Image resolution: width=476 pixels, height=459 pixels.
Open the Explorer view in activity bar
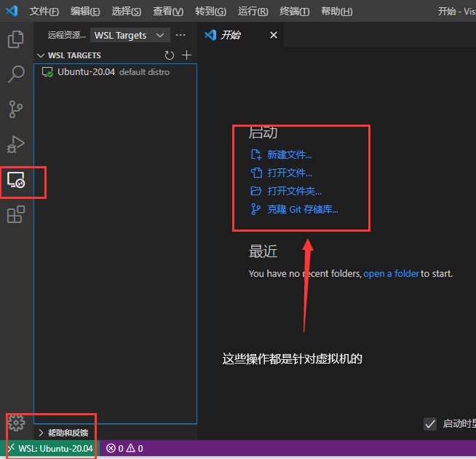[16, 39]
